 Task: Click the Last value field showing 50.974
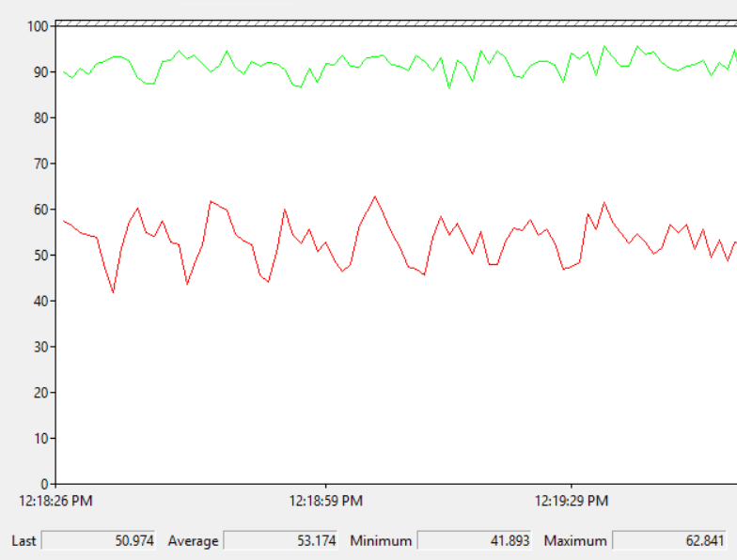pos(99,541)
